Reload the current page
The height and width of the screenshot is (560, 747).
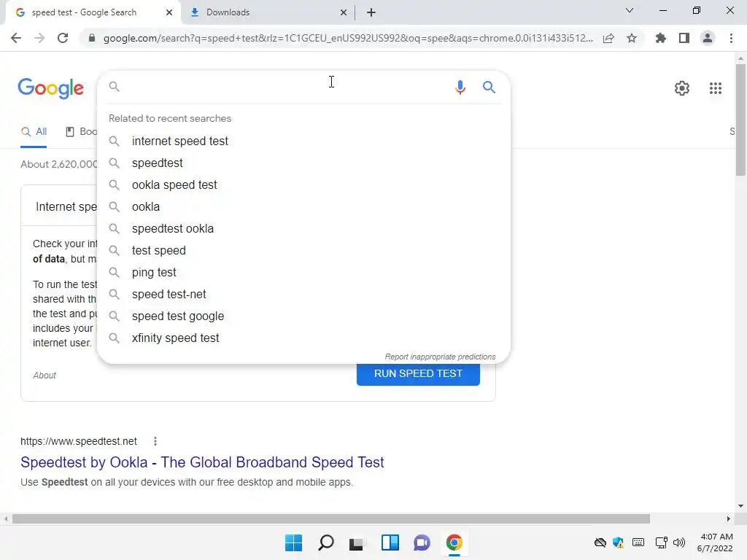tap(63, 38)
